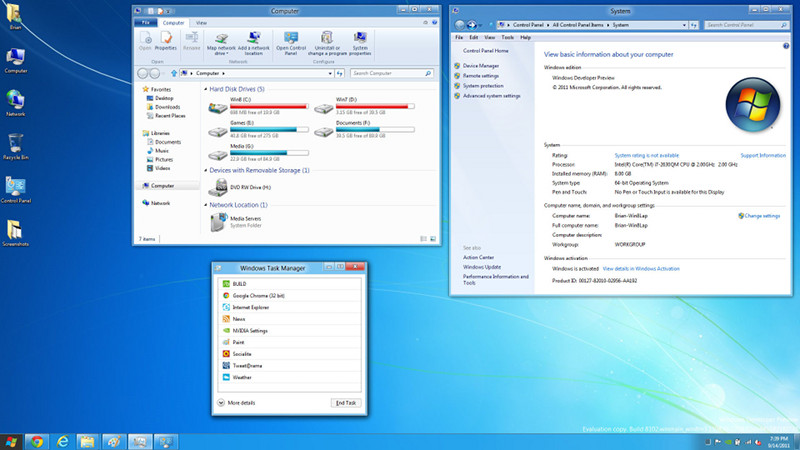Open Remote settings link
Viewport: 800px width, 450px height.
pos(481,76)
